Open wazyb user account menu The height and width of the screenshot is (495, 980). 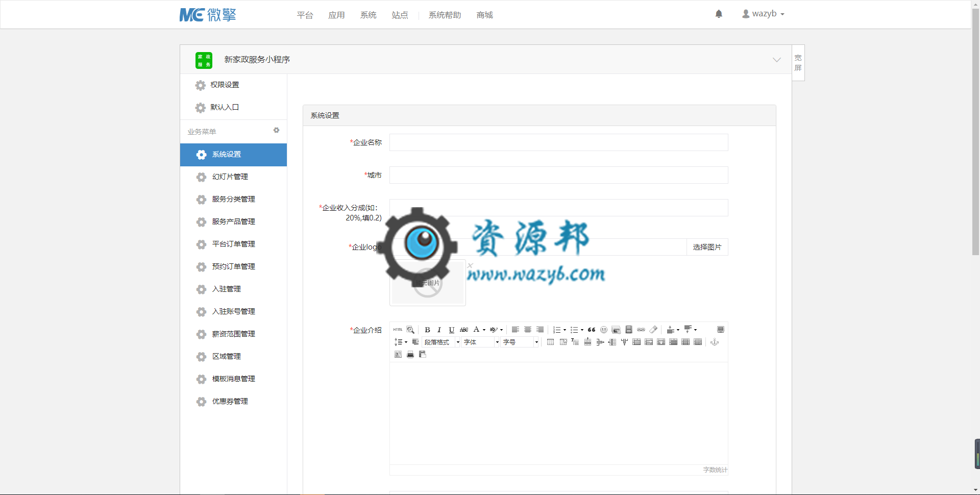[763, 14]
